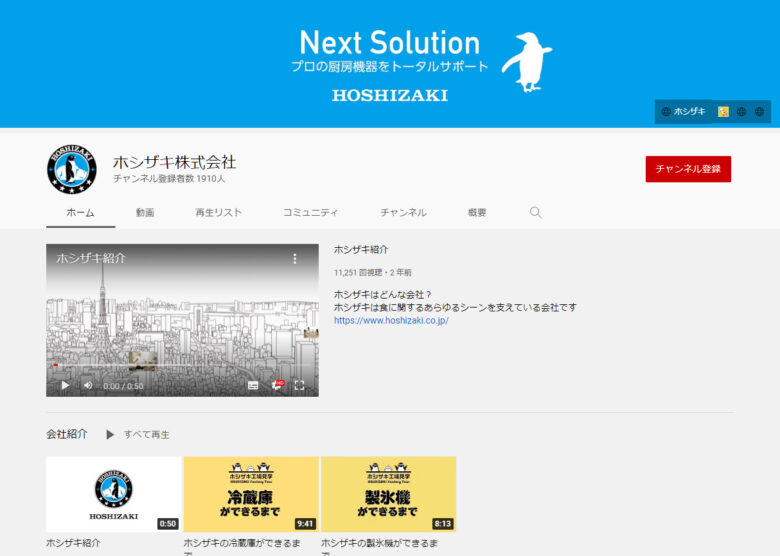Click the middle globe banner link icon

(x=741, y=111)
